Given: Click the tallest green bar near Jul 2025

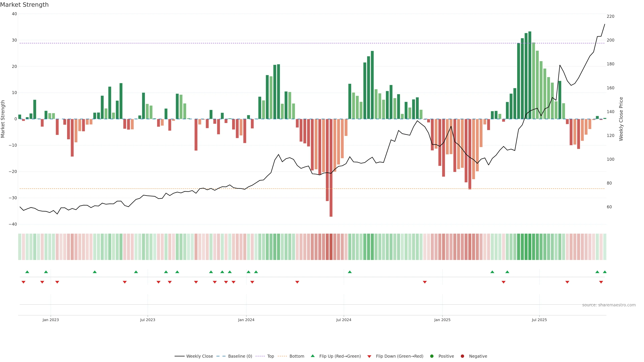Looking at the screenshot, I should pyautogui.click(x=530, y=75).
